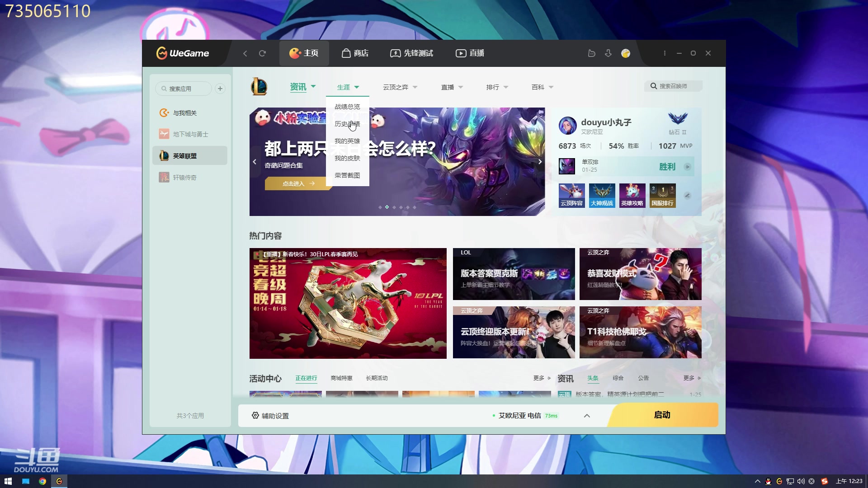Open the Windows Start menu
The height and width of the screenshot is (488, 868).
[x=8, y=481]
